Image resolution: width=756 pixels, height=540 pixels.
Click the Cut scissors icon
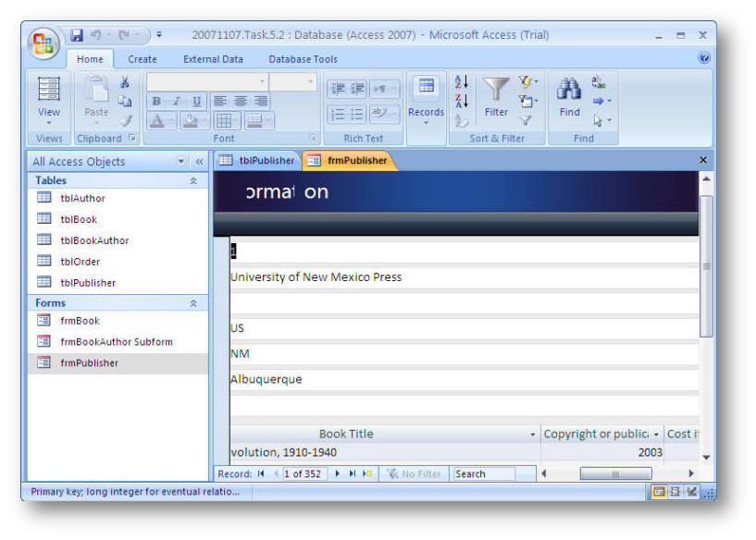[x=125, y=83]
